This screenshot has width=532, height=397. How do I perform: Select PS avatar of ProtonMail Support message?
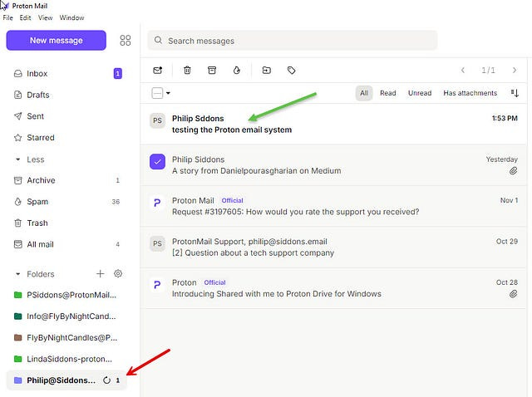coord(157,243)
